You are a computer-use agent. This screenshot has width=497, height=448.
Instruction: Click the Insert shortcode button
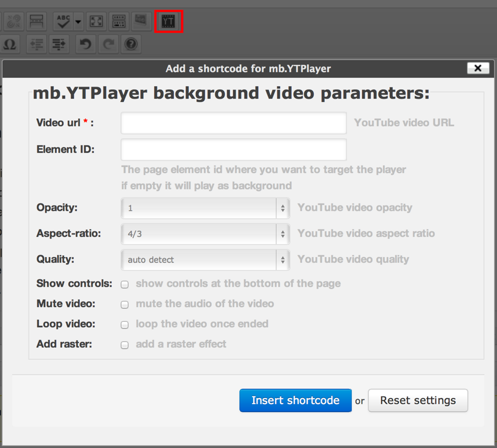click(295, 400)
